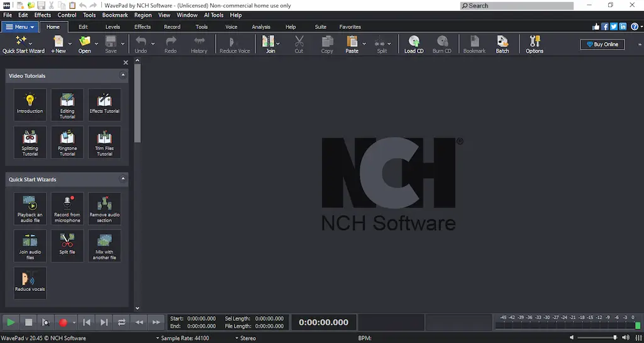Switch to the Edit ribbon tab
644x343 pixels.
[83, 26]
